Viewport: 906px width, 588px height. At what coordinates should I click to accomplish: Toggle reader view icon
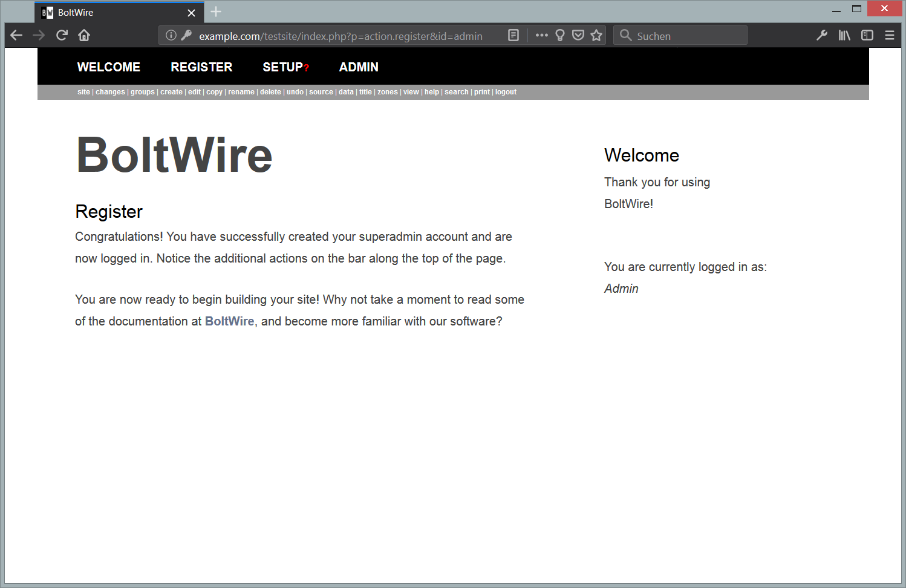coord(513,35)
